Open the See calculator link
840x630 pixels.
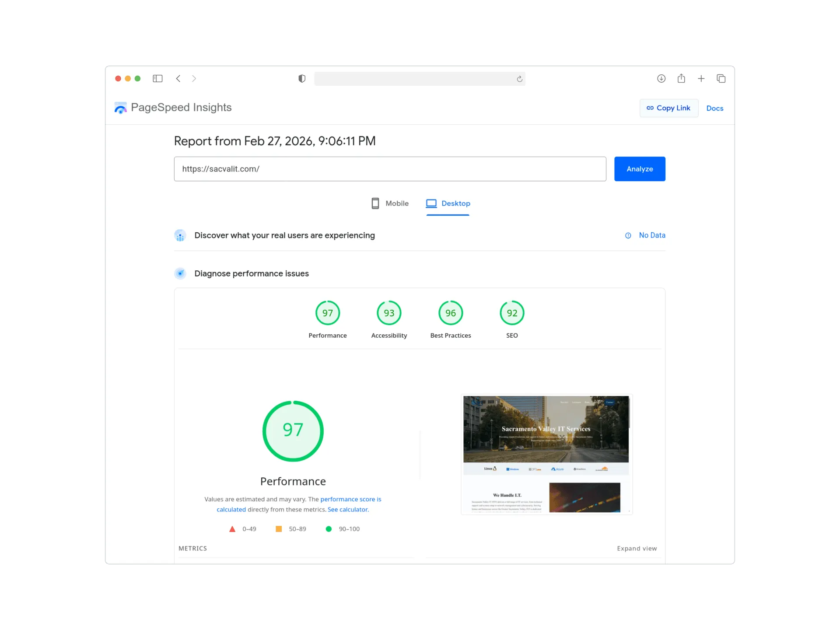348,510
